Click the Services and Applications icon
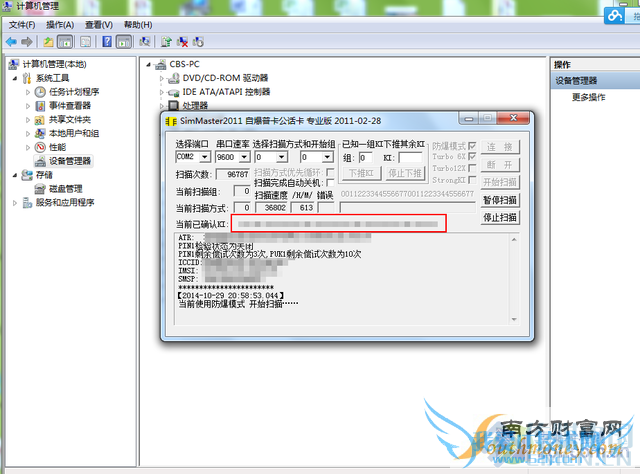 (27, 203)
